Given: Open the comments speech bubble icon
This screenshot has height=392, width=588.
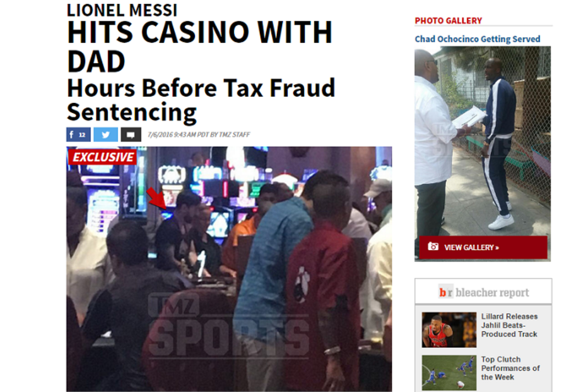Looking at the screenshot, I should tap(131, 134).
